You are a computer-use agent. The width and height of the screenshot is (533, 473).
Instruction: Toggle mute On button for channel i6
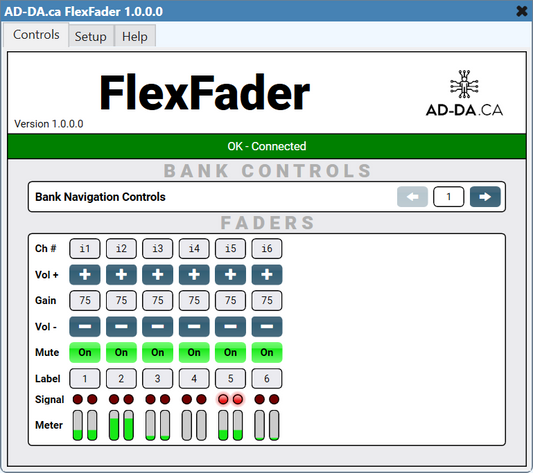point(267,352)
